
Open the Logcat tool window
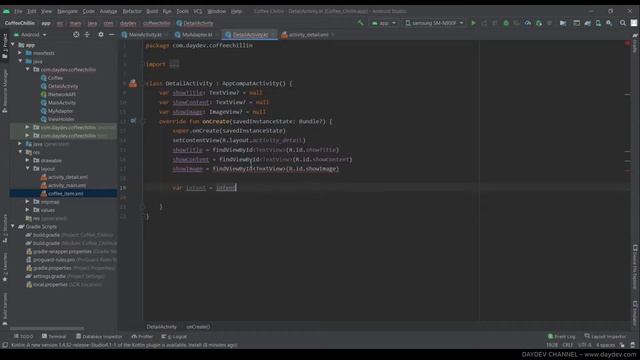tap(174, 336)
